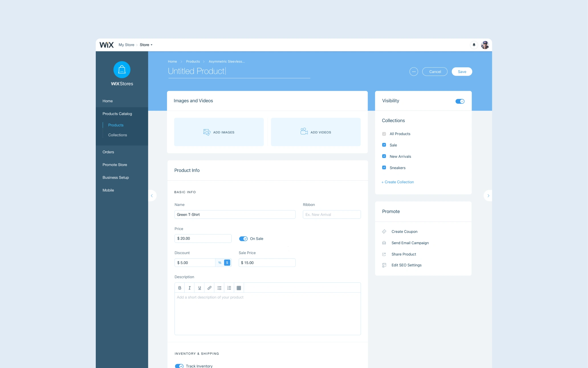Click the Ribbon input field
The height and width of the screenshot is (368, 588).
click(331, 215)
